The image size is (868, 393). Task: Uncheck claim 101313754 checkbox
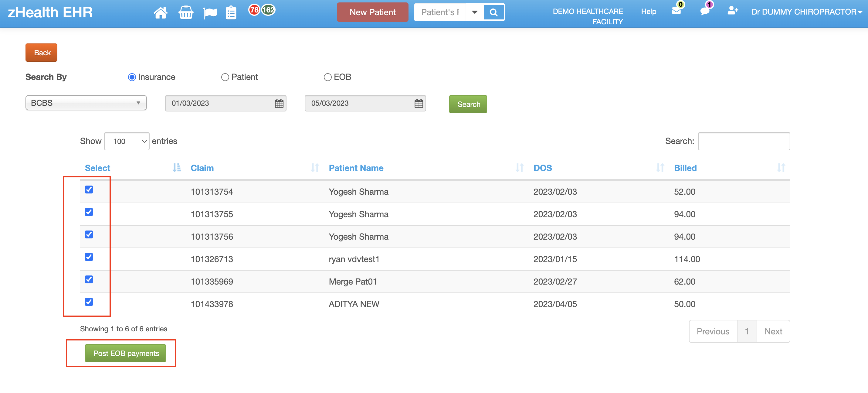pyautogui.click(x=89, y=190)
